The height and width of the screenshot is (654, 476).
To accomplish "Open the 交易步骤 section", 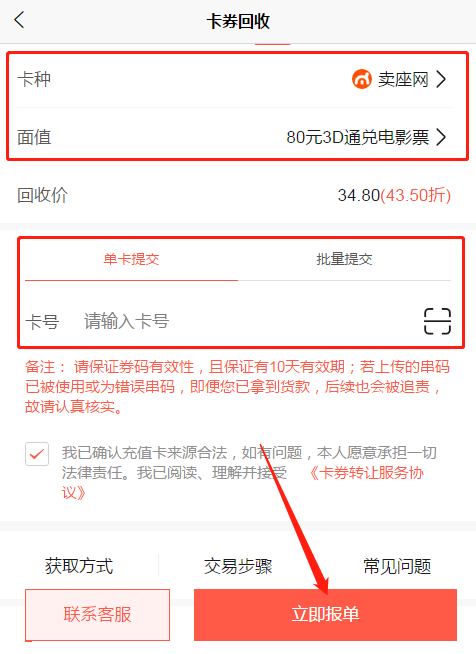I will (238, 566).
